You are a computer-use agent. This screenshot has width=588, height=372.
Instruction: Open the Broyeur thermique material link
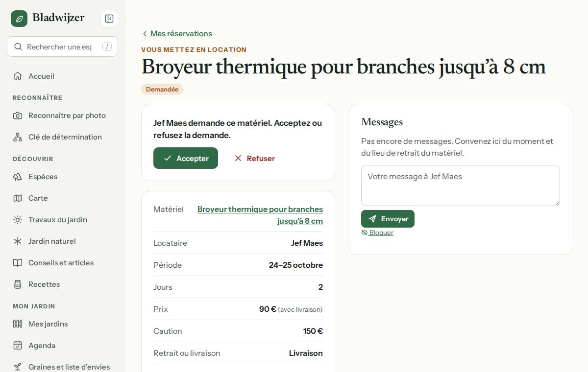point(260,215)
